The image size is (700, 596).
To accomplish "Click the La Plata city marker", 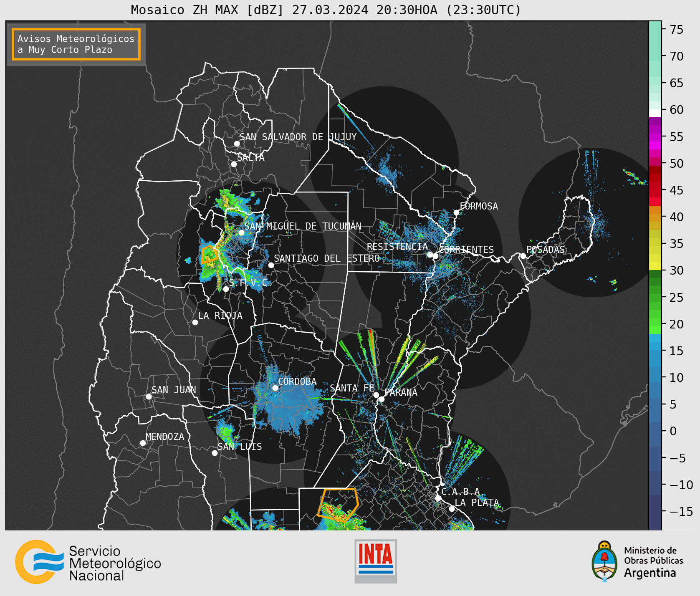I will tap(452, 509).
